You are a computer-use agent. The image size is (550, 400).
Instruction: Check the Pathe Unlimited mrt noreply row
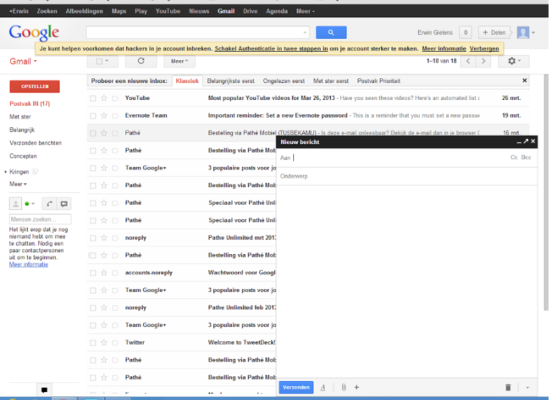93,238
